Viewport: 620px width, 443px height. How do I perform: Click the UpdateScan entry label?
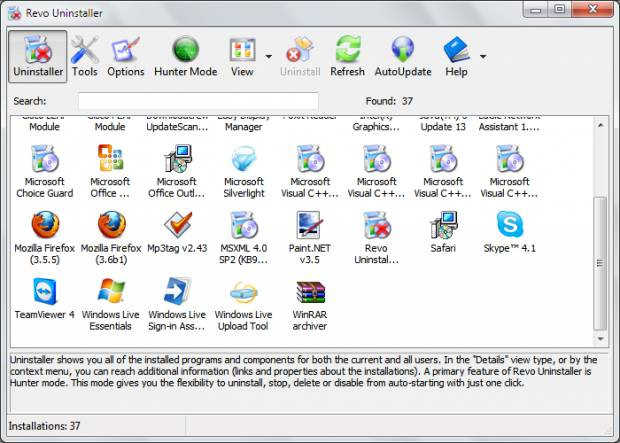(x=177, y=124)
